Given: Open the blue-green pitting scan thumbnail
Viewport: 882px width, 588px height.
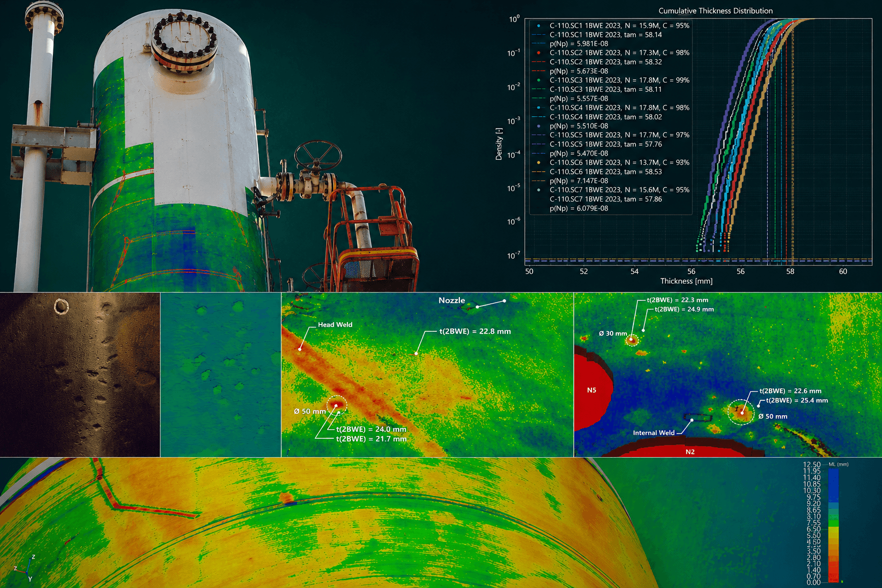Looking at the screenshot, I should point(220,375).
